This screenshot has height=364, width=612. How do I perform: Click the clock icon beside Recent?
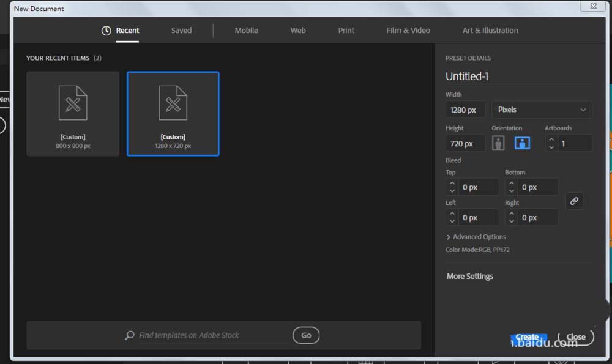[106, 31]
